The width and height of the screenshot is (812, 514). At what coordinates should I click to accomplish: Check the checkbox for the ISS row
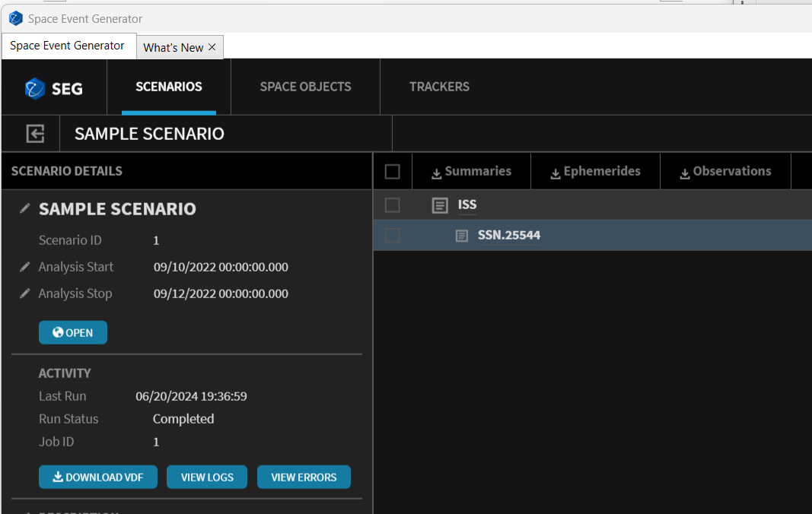[x=393, y=205]
